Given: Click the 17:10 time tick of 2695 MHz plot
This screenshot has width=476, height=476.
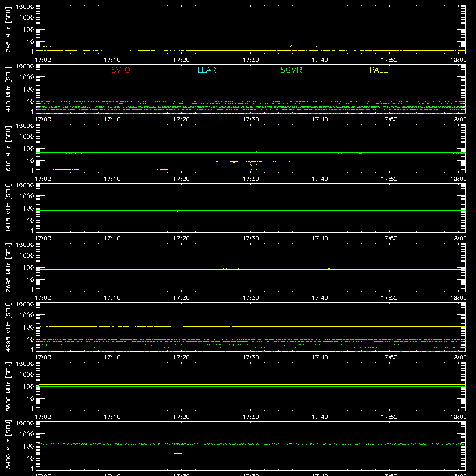Looking at the screenshot, I should [112, 298].
